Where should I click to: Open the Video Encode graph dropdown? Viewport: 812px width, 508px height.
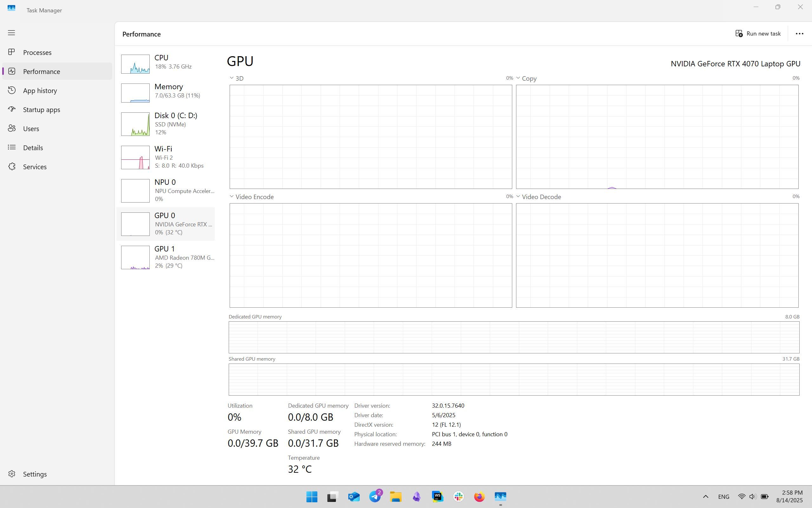(x=232, y=196)
